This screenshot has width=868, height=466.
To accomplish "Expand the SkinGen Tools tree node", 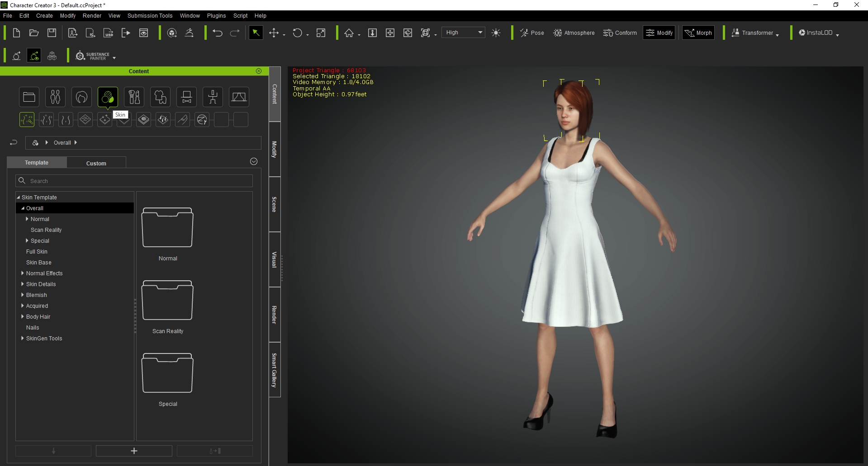I will point(23,338).
